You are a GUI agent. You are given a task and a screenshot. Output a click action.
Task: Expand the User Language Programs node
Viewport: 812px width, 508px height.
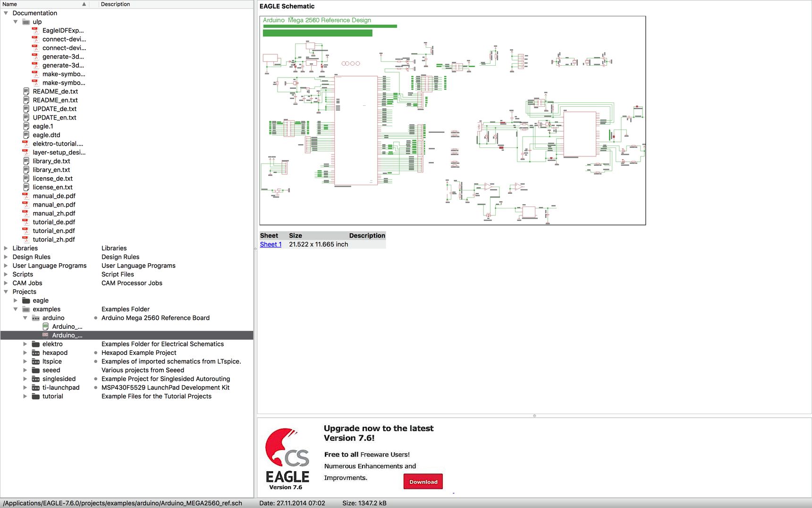[x=6, y=266]
